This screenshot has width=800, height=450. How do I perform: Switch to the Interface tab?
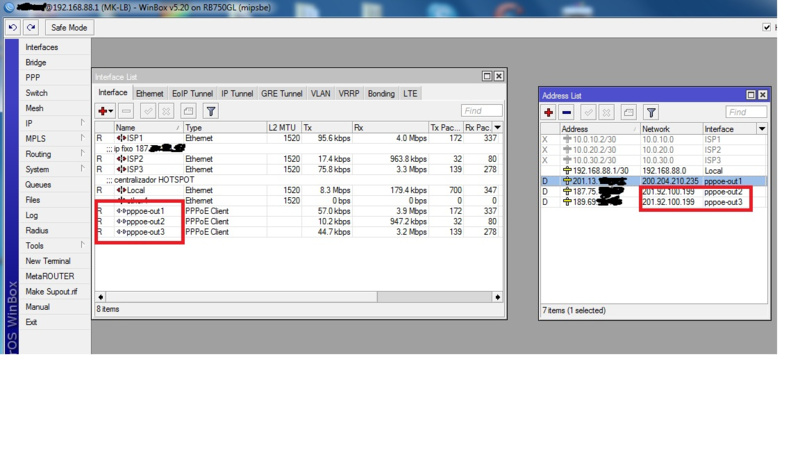113,92
